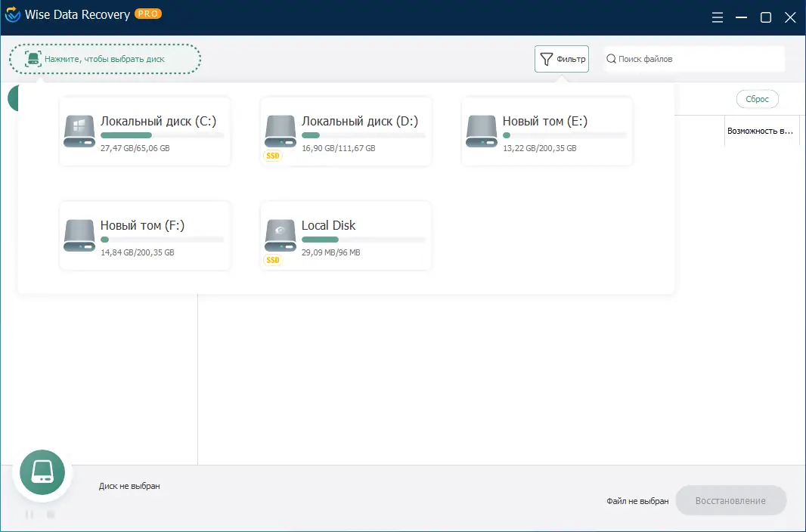Click the drive icon for Local Disk
806x532 pixels.
[281, 235]
